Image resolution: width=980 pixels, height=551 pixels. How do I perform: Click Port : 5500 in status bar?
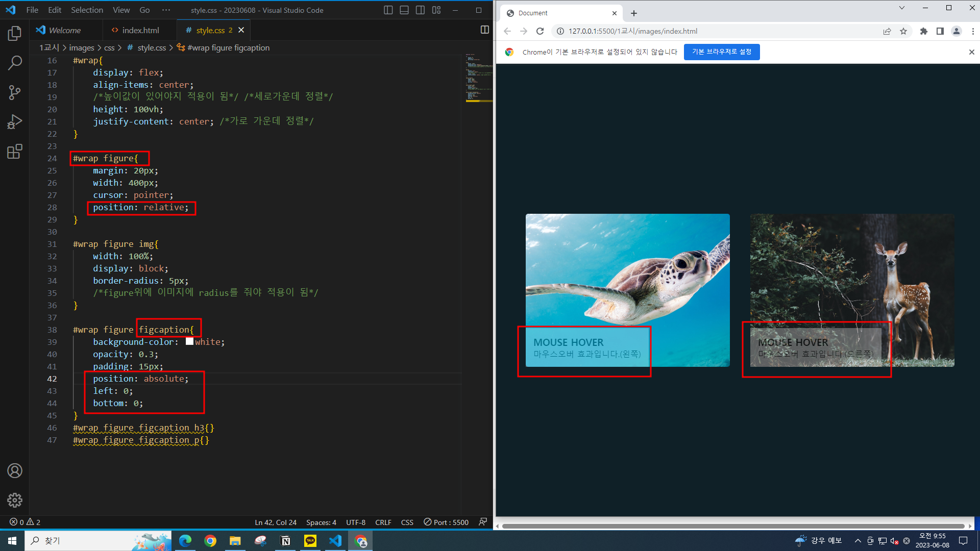click(x=446, y=522)
